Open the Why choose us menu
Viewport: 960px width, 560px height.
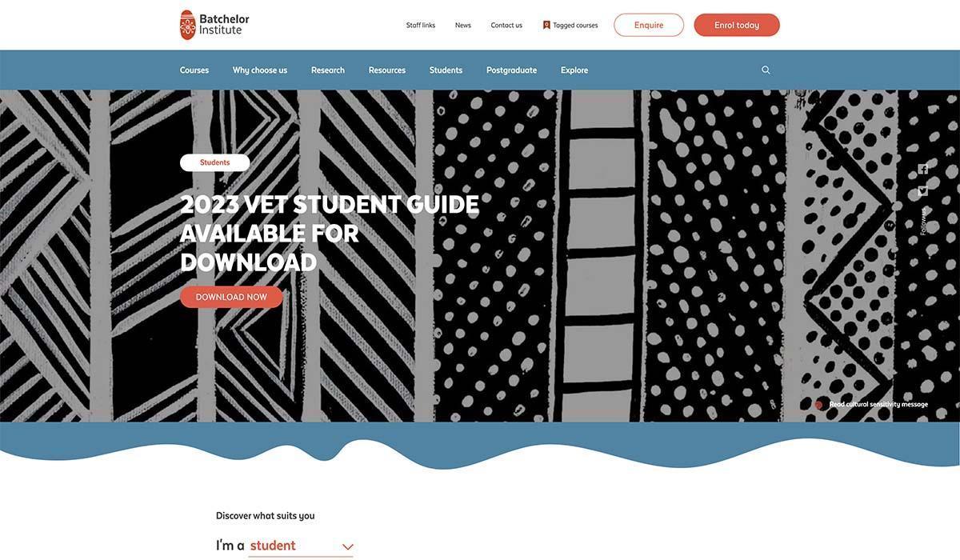click(x=260, y=70)
